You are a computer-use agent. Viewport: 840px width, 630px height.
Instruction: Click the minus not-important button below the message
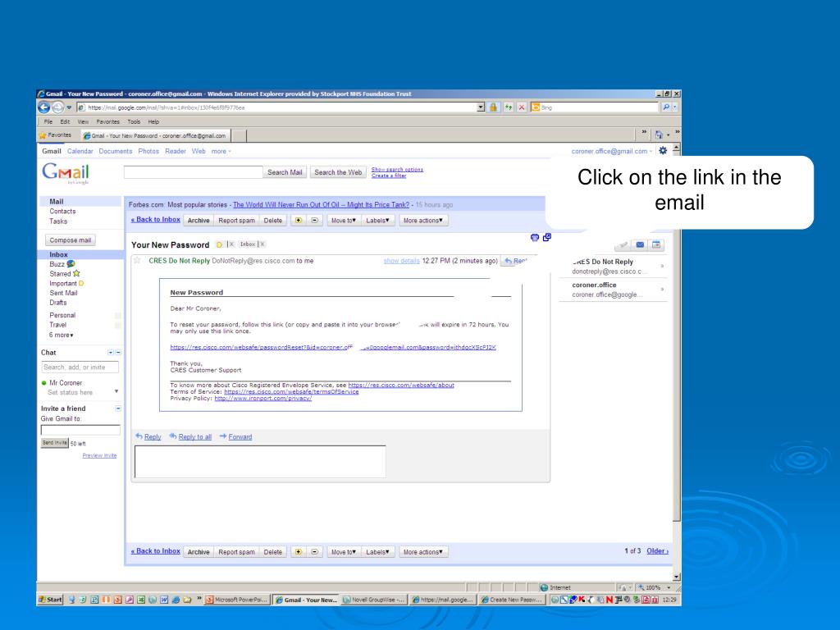(314, 552)
